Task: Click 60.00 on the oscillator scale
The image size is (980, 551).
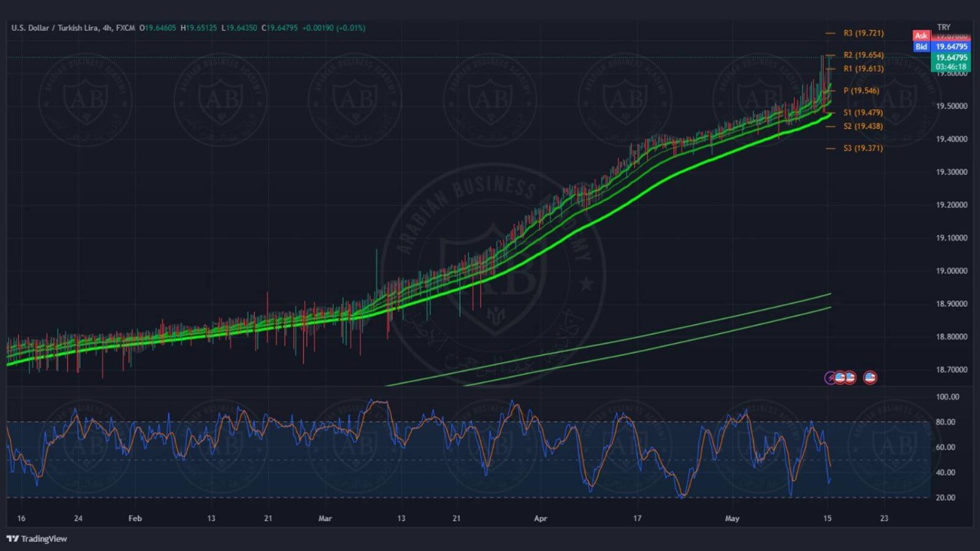Action: [x=945, y=447]
